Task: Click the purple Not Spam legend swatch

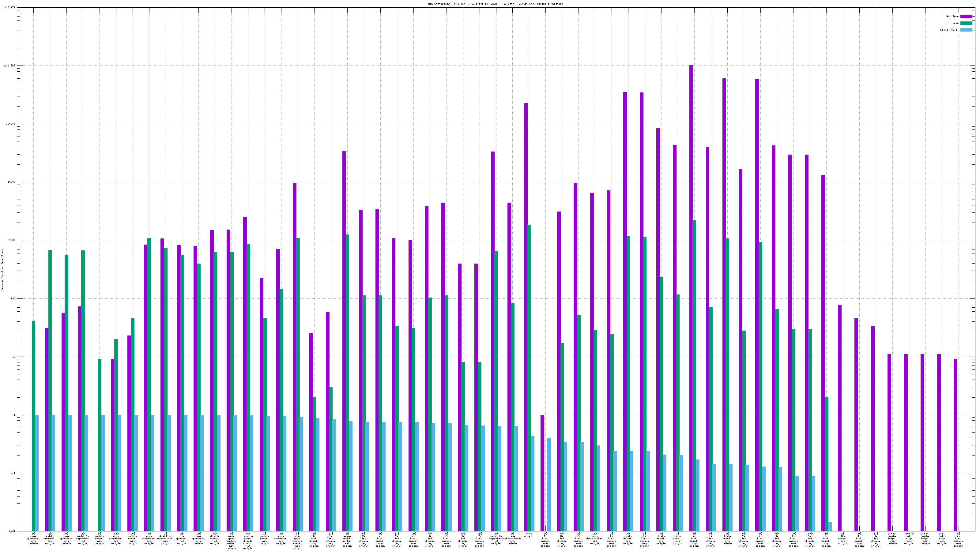Action: click(966, 16)
